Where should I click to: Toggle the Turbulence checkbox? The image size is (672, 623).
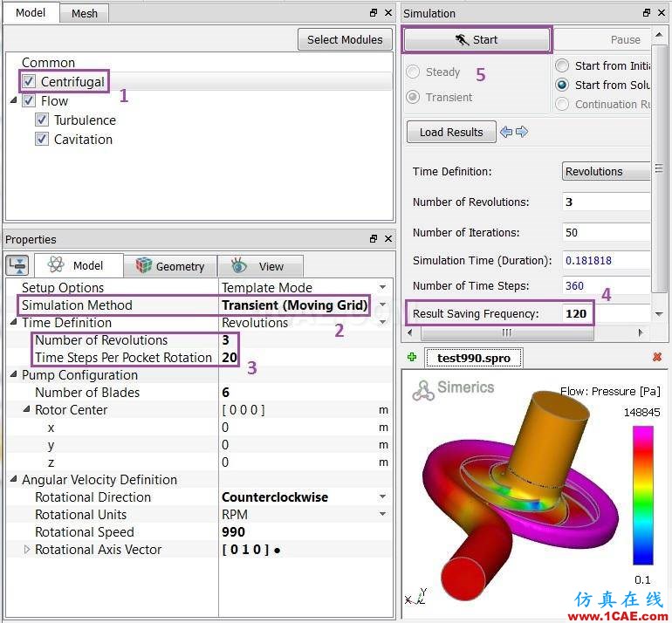click(x=42, y=120)
